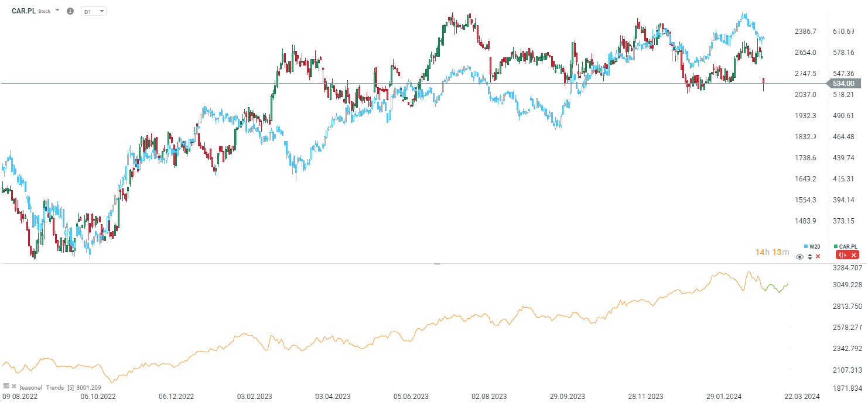Click the white X on CAR.PL badge
Viewport: 868px width, 406px height.
853,254
